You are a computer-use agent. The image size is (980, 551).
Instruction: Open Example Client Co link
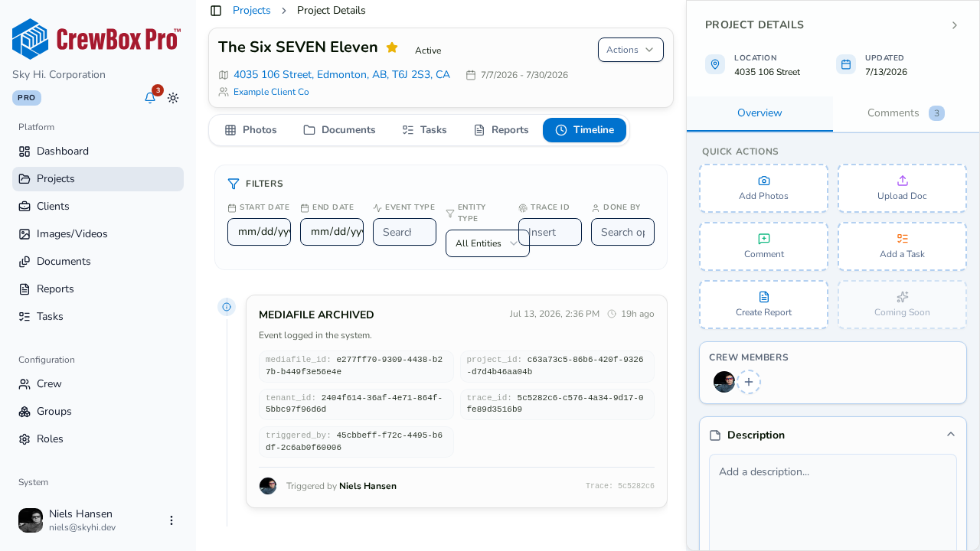pyautogui.click(x=271, y=92)
